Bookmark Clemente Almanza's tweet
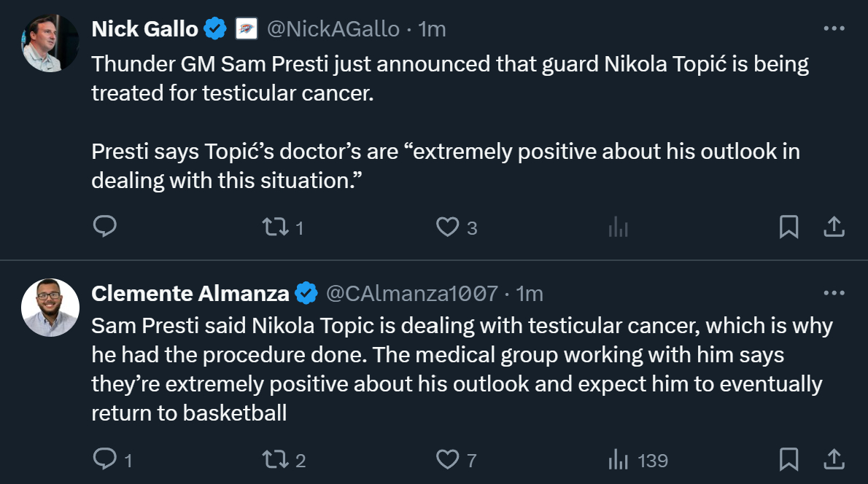 788,459
